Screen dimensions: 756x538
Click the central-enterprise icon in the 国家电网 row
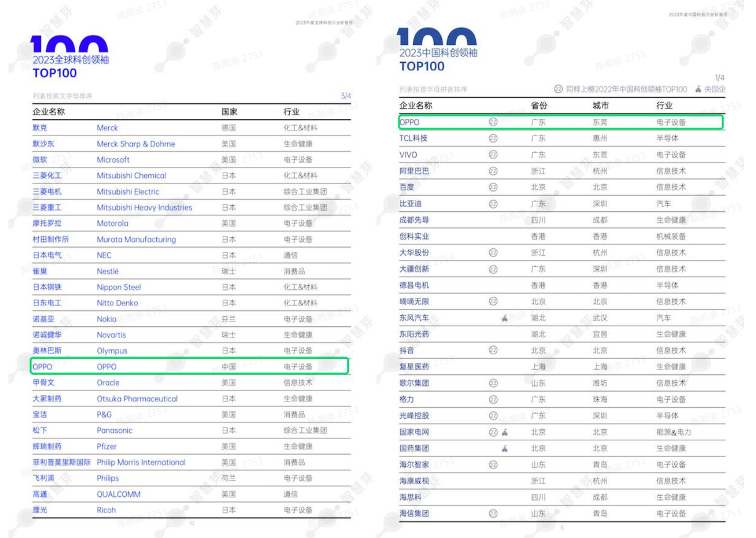(x=505, y=432)
